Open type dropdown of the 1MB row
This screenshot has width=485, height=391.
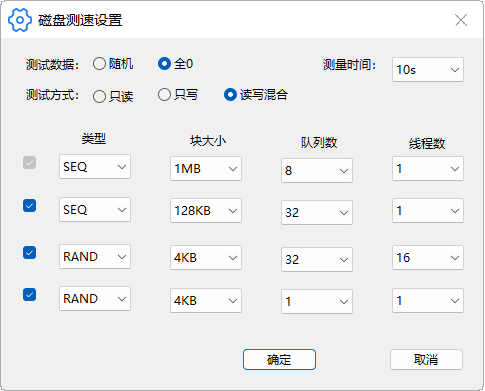95,167
